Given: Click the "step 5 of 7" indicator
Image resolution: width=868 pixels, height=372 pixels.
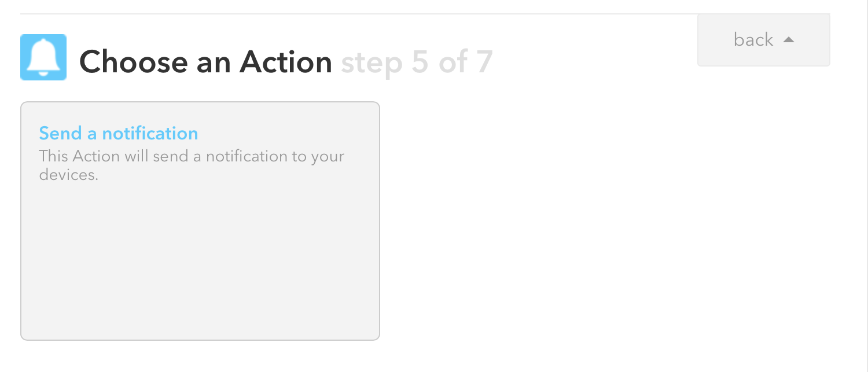Looking at the screenshot, I should (x=417, y=62).
